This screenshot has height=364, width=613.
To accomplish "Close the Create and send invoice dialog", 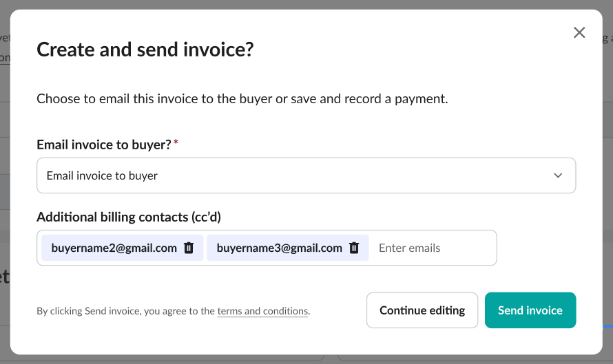I will coord(579,32).
